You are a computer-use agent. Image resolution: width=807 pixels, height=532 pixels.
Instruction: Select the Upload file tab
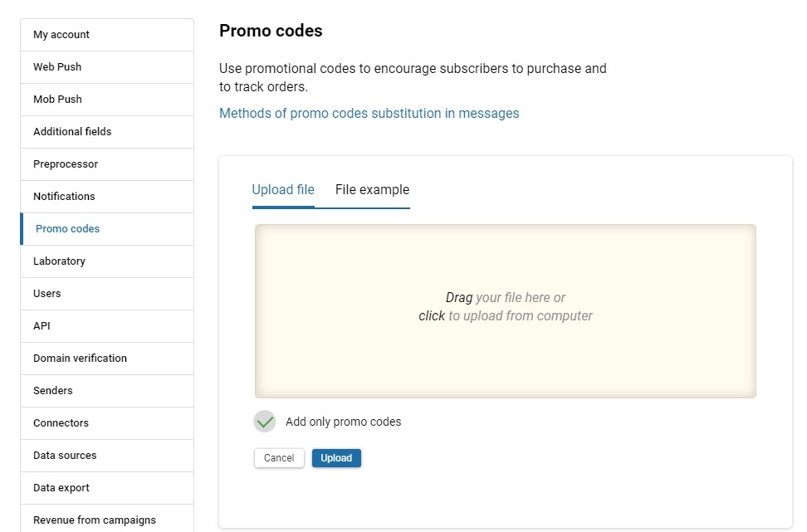[283, 190]
